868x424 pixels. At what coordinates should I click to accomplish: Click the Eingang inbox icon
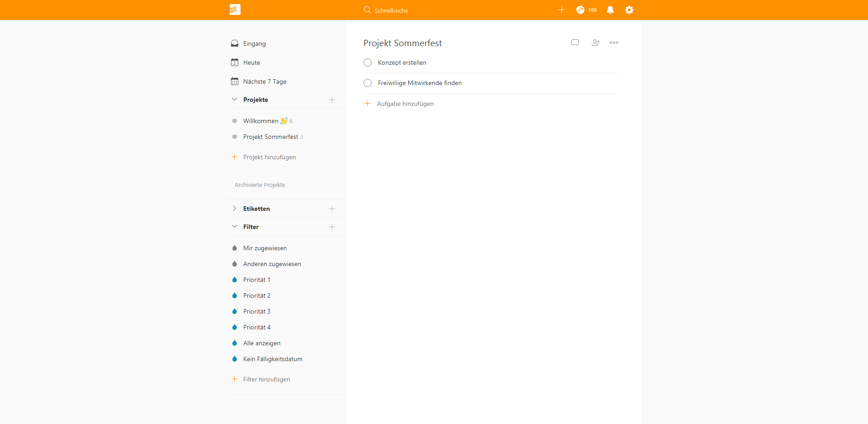click(x=235, y=43)
